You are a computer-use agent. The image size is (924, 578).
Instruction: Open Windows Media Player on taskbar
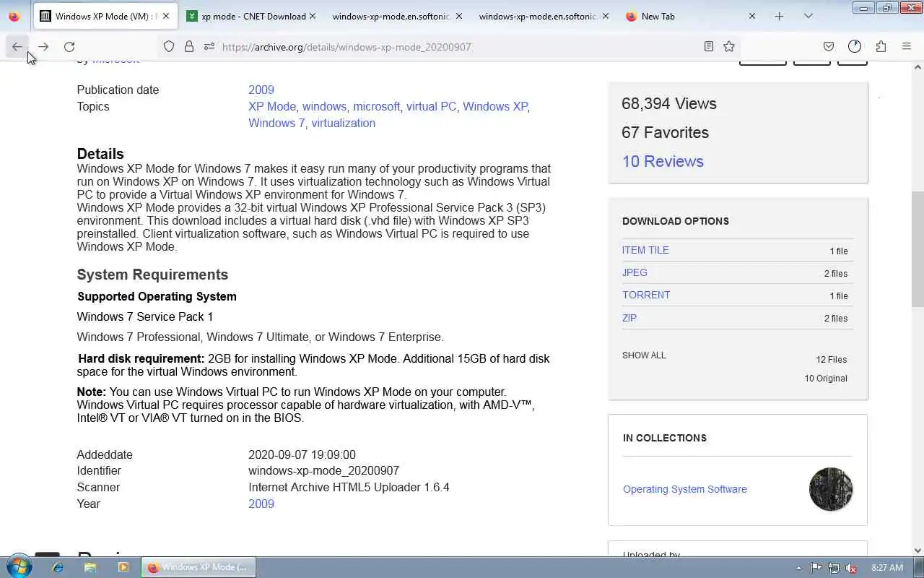123,568
